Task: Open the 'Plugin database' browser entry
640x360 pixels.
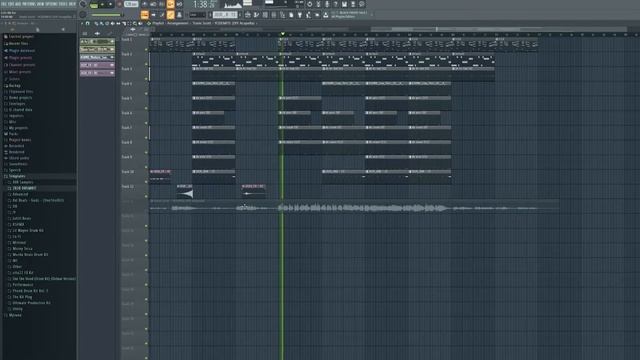Action: (x=21, y=51)
